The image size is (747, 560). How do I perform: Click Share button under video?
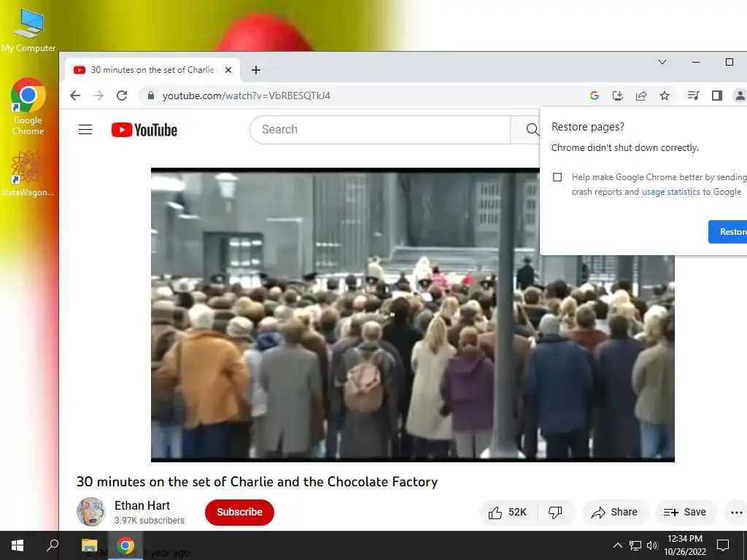pyautogui.click(x=614, y=513)
